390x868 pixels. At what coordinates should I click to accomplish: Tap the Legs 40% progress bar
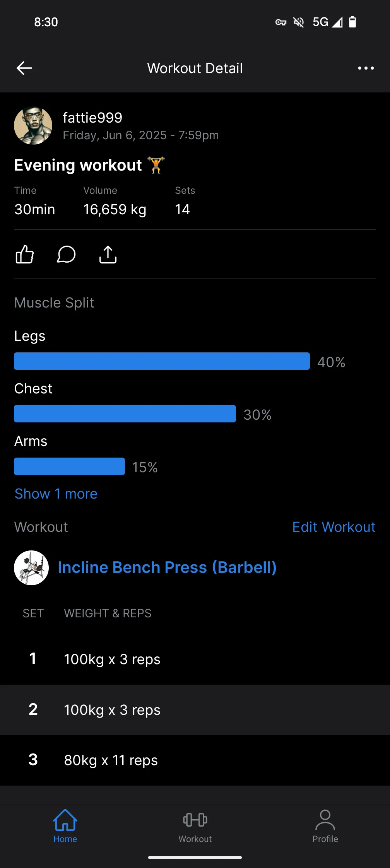pyautogui.click(x=162, y=361)
